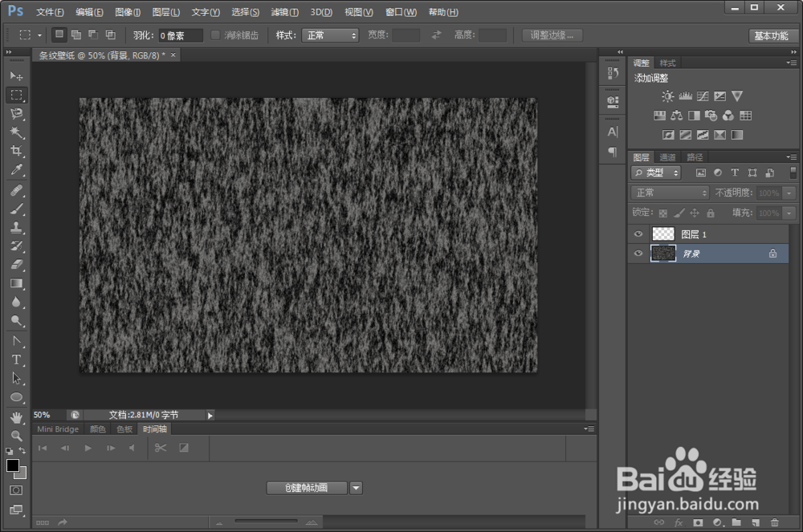
Task: Select the Rectangular Marquee tool
Action: (16, 95)
